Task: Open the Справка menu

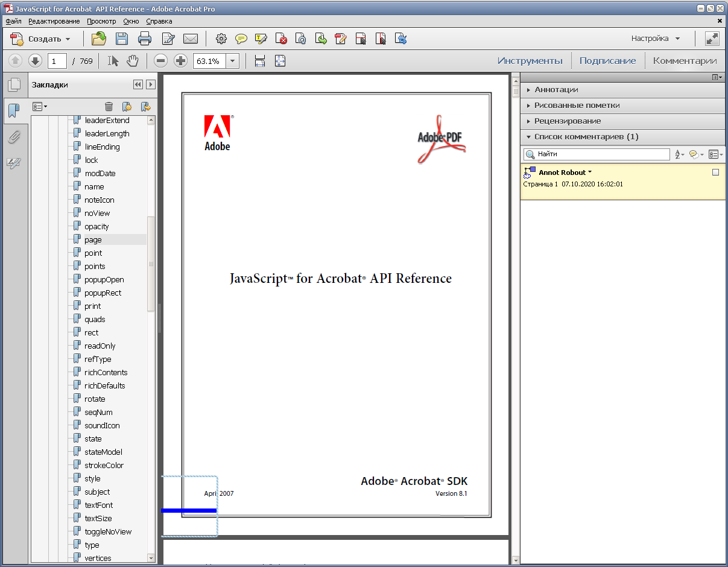Action: (x=159, y=21)
